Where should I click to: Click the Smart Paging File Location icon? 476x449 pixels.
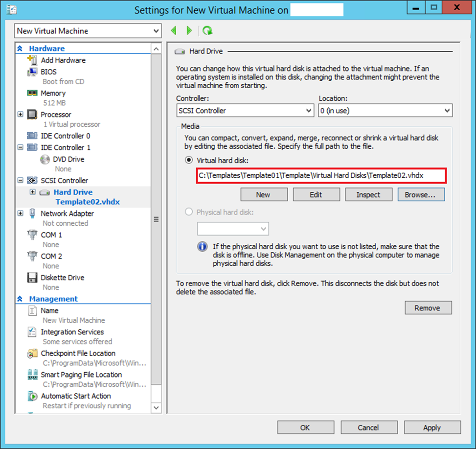(x=32, y=375)
